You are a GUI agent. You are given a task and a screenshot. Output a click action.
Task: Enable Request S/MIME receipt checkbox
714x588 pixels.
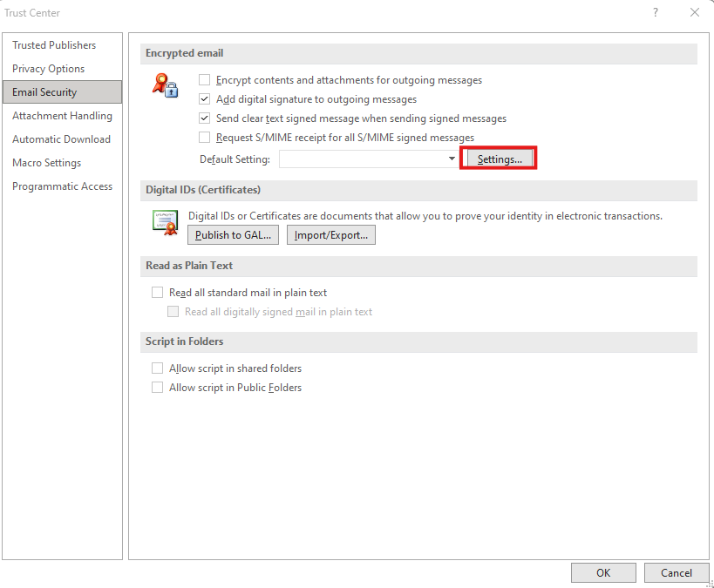coord(205,138)
